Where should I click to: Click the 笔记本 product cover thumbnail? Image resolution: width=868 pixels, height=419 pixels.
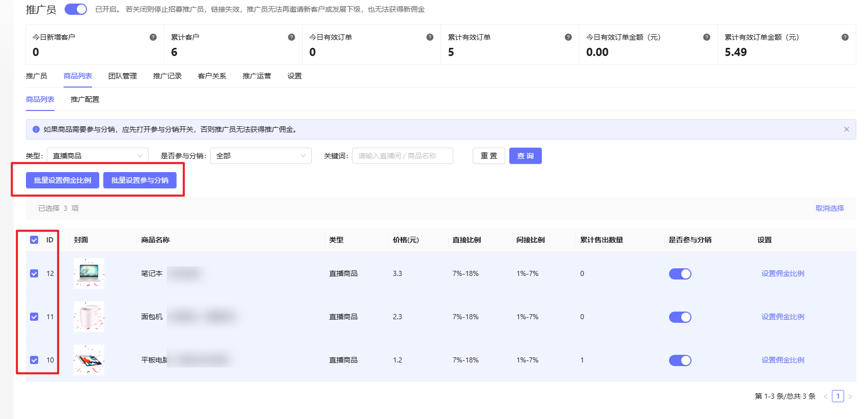[x=89, y=273]
